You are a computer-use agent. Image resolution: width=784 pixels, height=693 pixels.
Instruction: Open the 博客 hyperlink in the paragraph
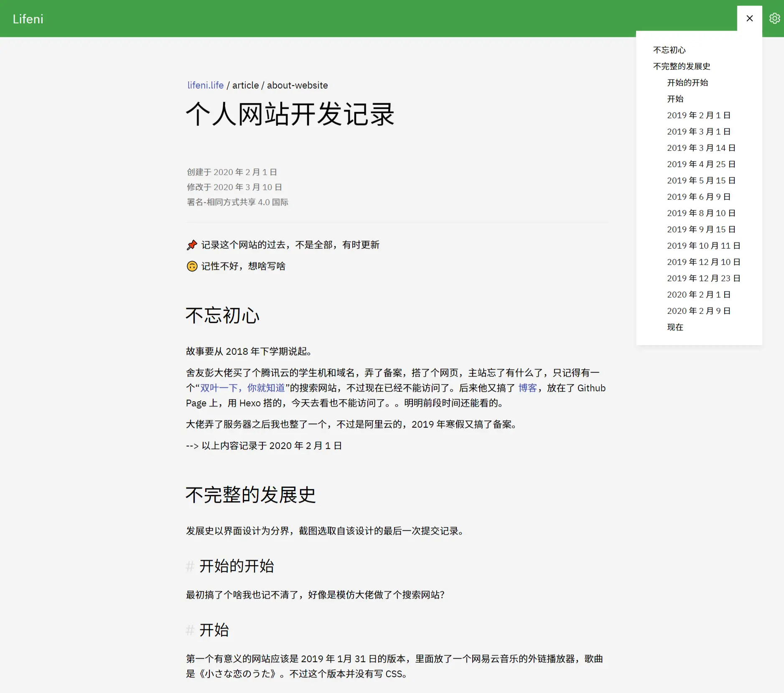527,388
